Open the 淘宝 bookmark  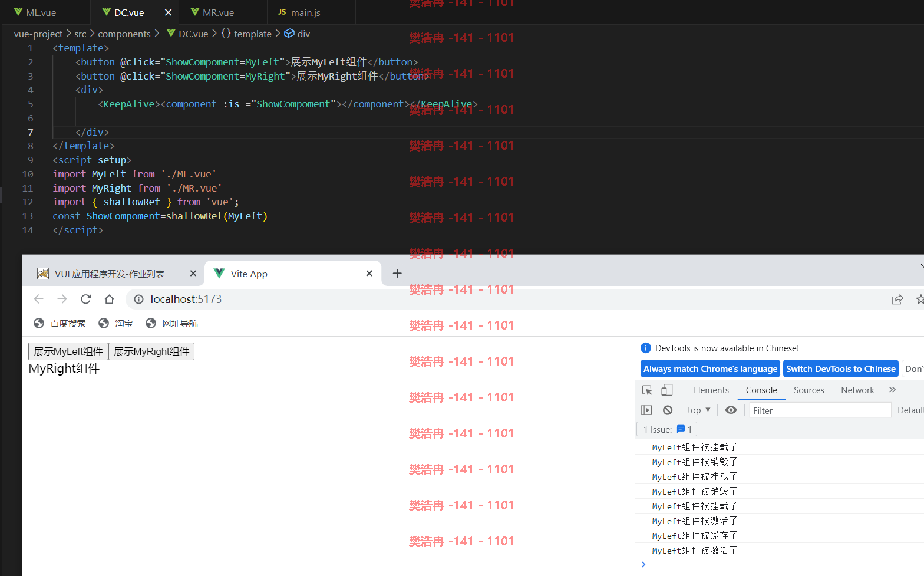click(x=116, y=323)
